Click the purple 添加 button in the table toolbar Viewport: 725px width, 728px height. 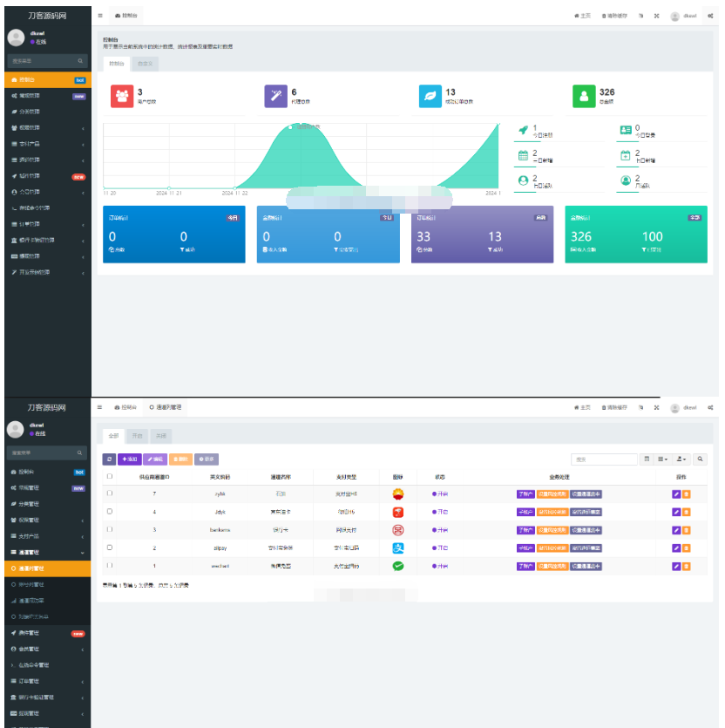(129, 459)
